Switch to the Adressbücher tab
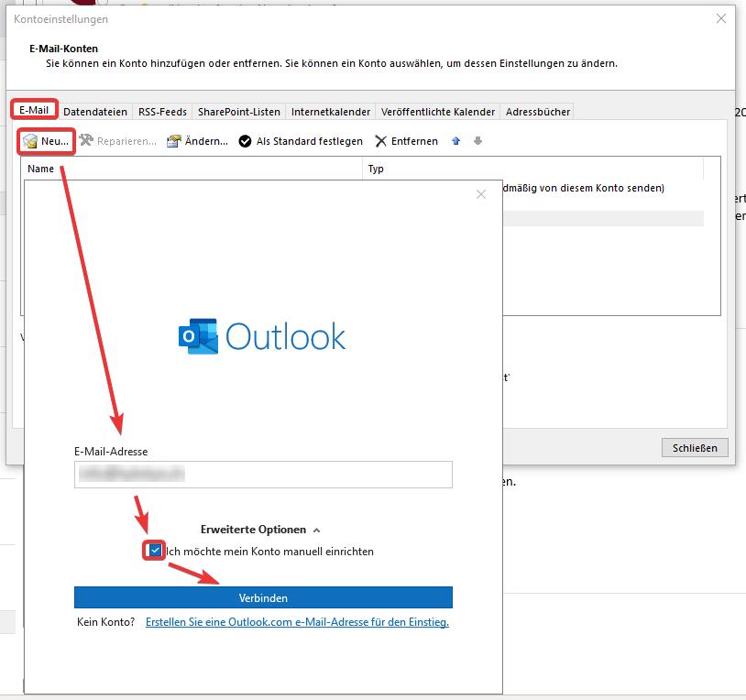Screen dimensions: 746x700 [538, 112]
